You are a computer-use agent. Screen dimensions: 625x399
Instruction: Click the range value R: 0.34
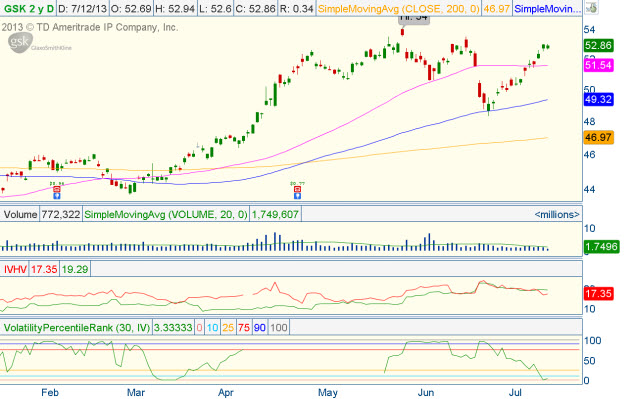296,8
